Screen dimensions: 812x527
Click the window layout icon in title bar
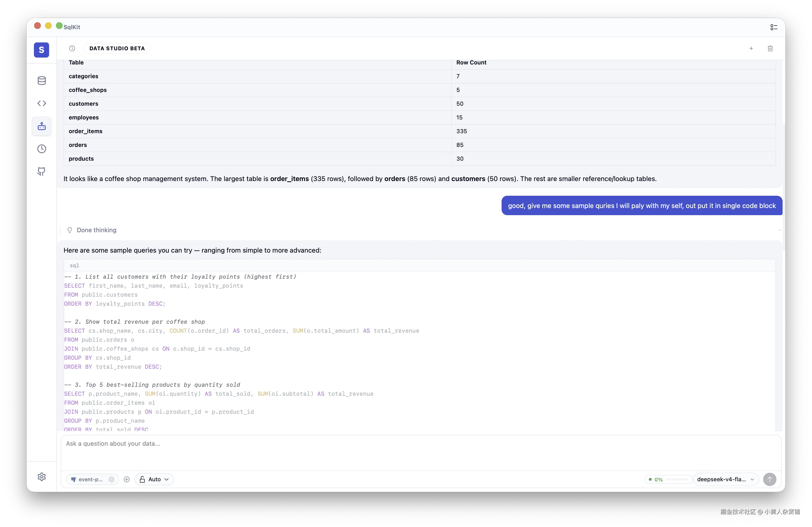[774, 27]
